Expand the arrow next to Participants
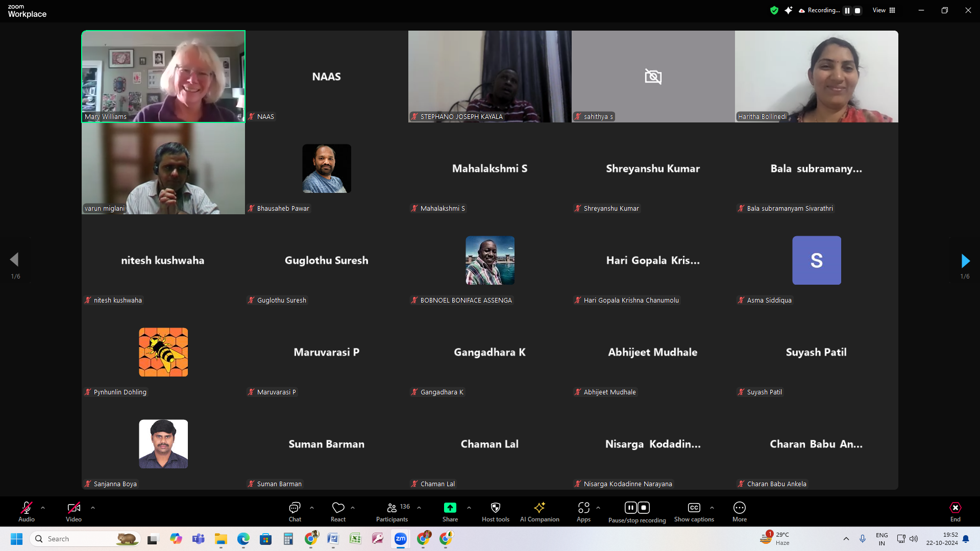The width and height of the screenshot is (980, 551). 419,508
